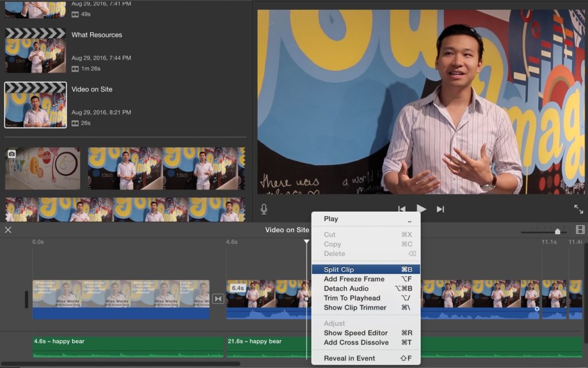Click the 4.6s ruler time label
This screenshot has height=368, width=588.
point(232,242)
